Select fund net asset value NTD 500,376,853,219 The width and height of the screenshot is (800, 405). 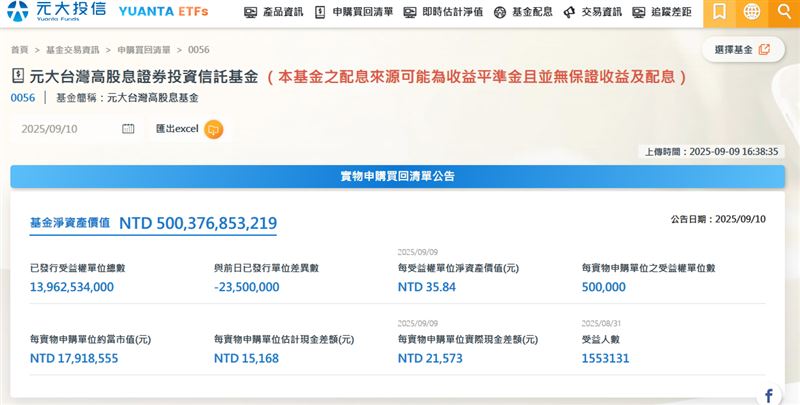[198, 223]
